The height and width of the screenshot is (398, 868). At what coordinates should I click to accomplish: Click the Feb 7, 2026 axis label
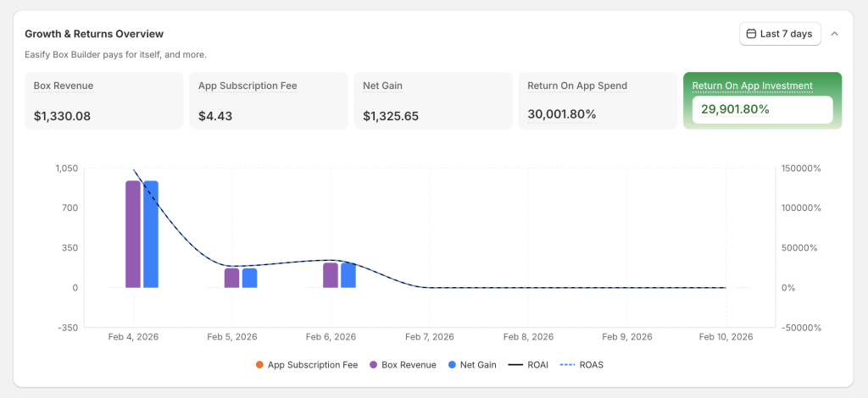tap(430, 337)
